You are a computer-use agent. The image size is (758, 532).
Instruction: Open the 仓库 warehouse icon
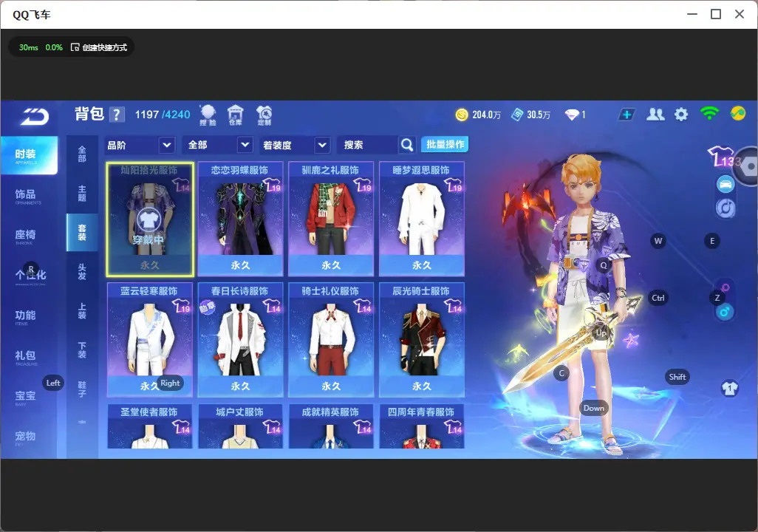point(236,115)
